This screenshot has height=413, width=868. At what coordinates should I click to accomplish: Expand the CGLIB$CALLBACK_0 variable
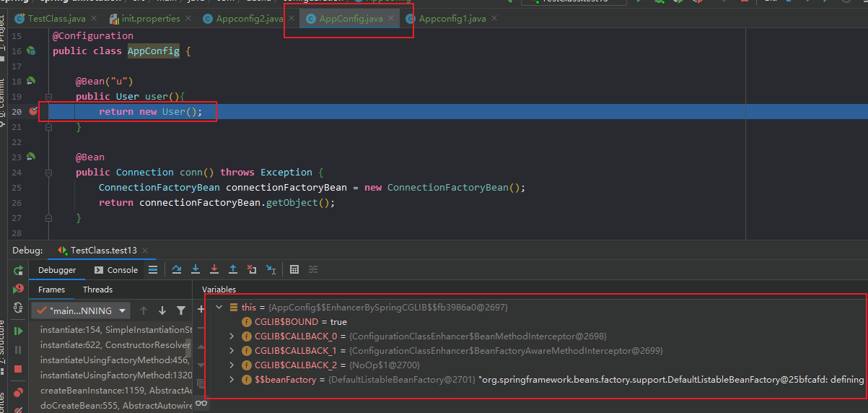point(232,336)
